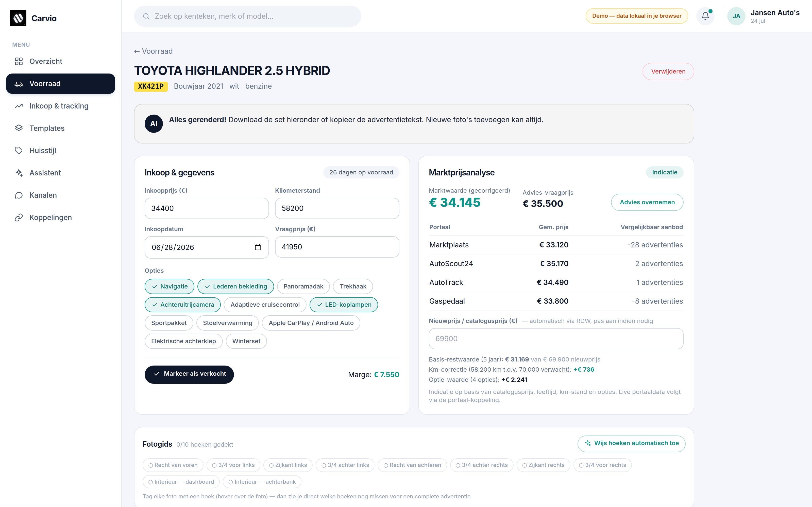The image size is (812, 507).
Task: Click the notification bell icon
Action: [705, 16]
